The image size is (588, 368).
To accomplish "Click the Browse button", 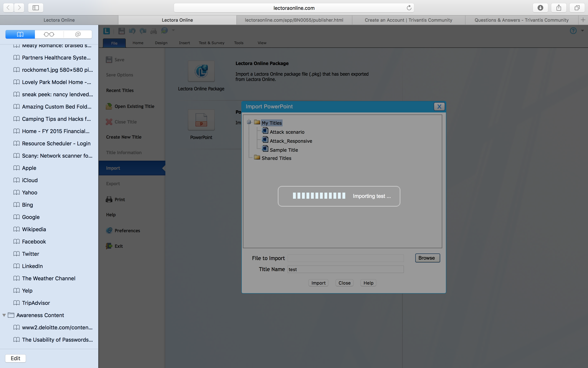I will [427, 258].
